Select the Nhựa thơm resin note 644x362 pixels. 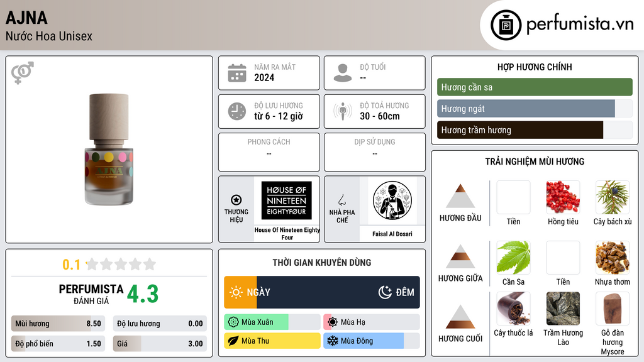pyautogui.click(x=613, y=258)
